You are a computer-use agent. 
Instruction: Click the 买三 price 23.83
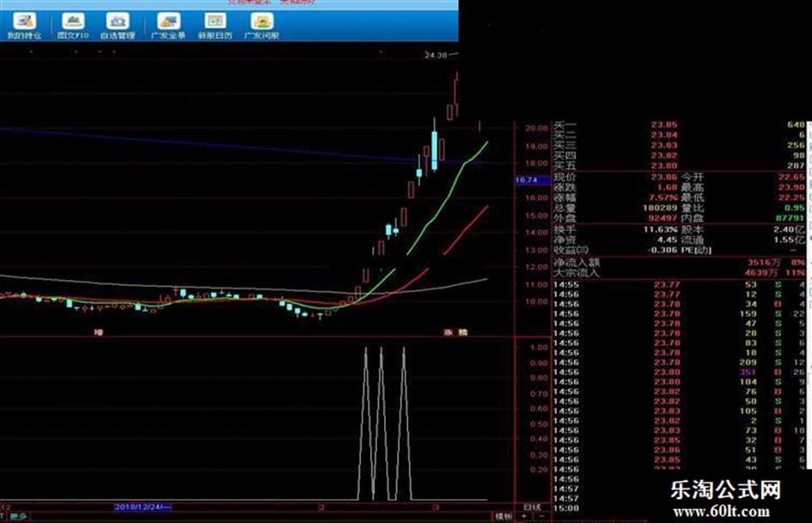click(664, 145)
